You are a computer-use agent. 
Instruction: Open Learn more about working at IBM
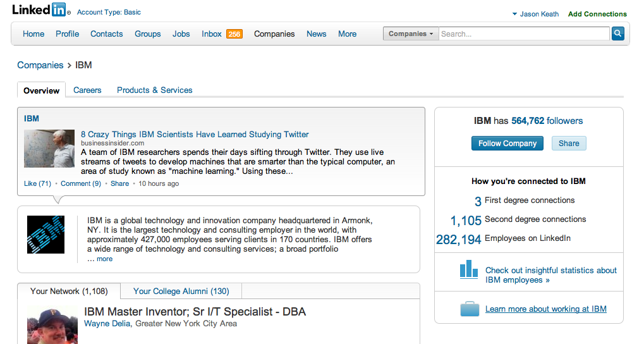[546, 309]
